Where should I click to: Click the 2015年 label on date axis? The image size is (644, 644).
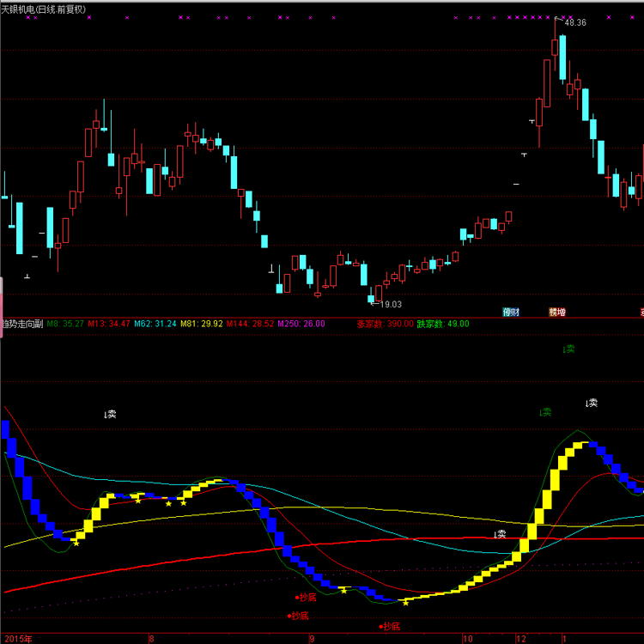tap(17, 638)
